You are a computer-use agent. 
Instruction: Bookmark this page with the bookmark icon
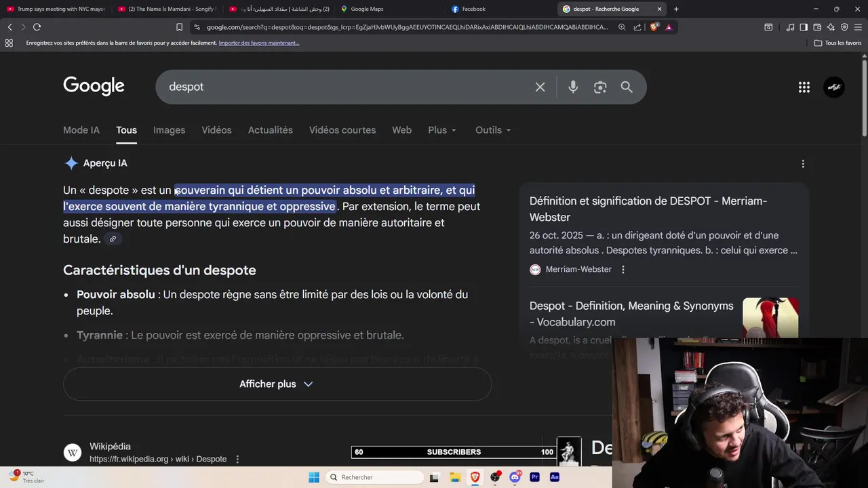point(179,27)
